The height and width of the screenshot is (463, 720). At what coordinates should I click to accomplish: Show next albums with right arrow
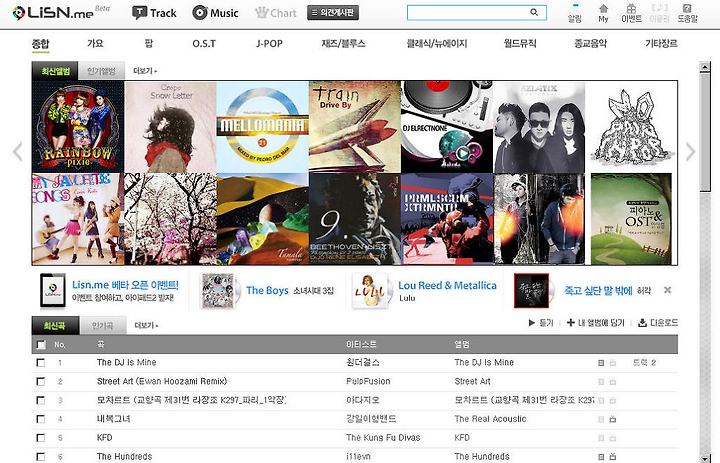click(x=690, y=152)
